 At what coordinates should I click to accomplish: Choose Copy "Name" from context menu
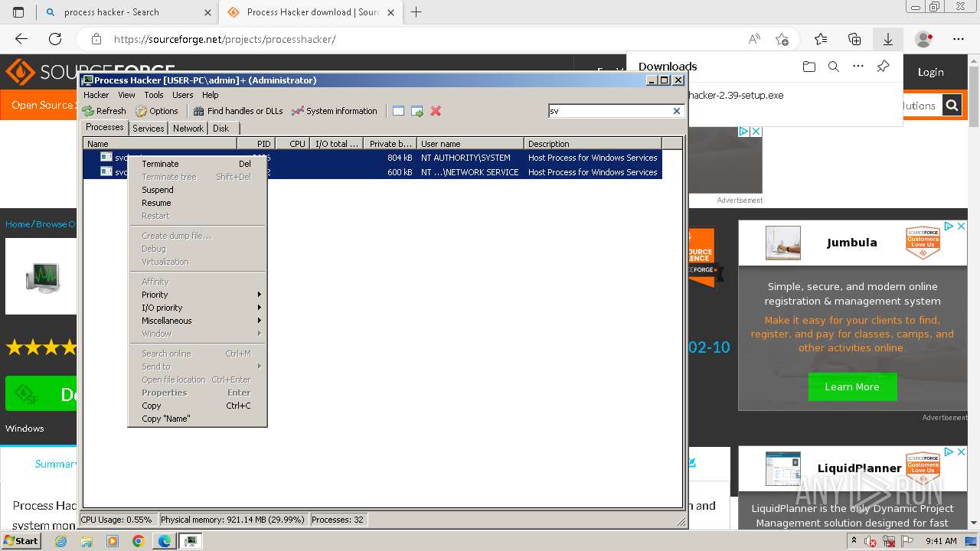(x=197, y=419)
